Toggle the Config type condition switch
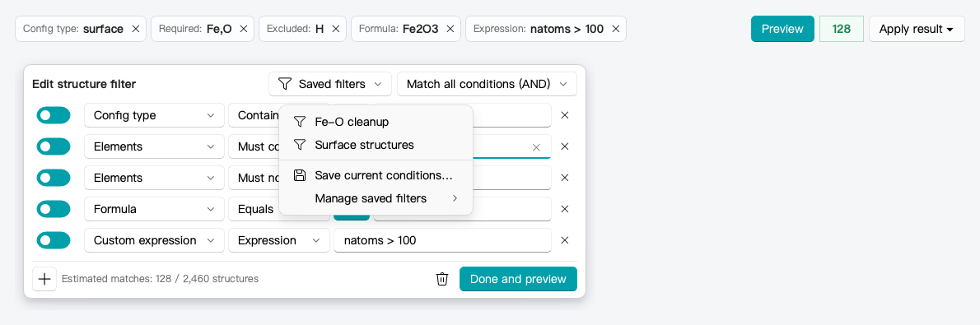Image resolution: width=980 pixels, height=325 pixels. 54,115
